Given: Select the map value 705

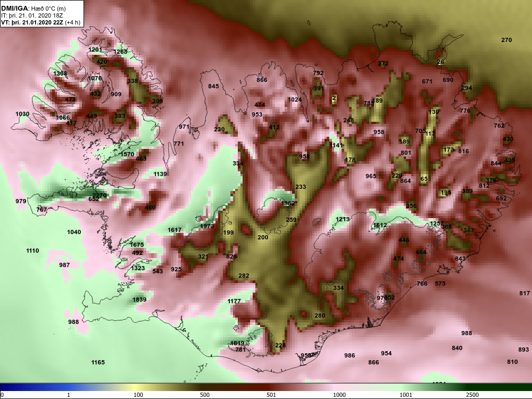Looking at the screenshot, I should click(420, 131).
